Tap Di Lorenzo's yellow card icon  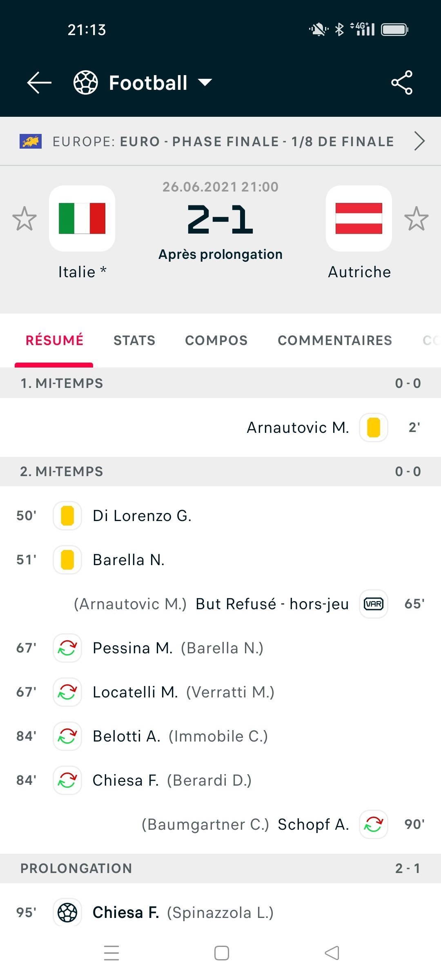[67, 516]
